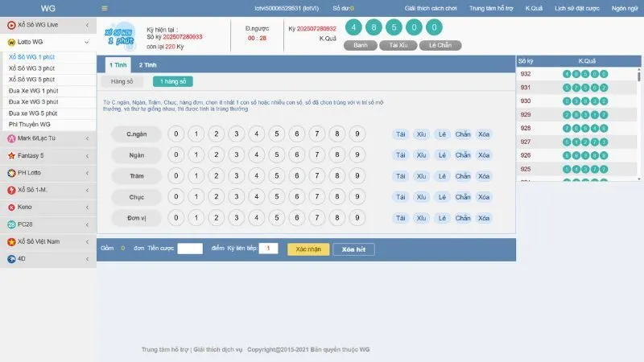Select number 0 in the Trăm row
The width and height of the screenshot is (644, 362).
click(x=175, y=176)
